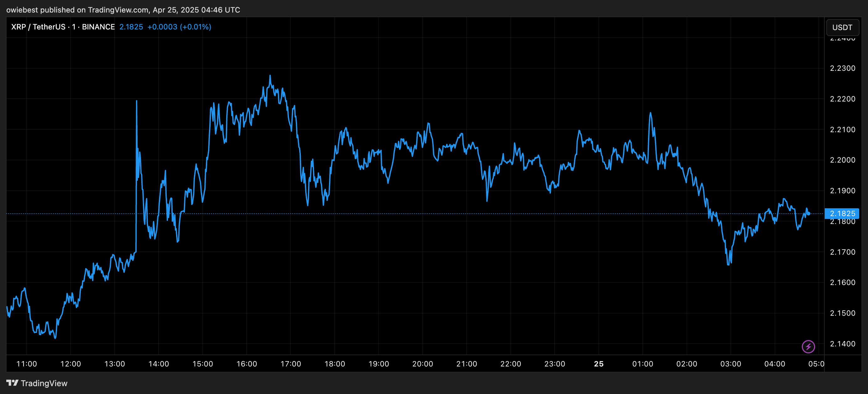Click the 01:00 time axis label

tap(643, 364)
